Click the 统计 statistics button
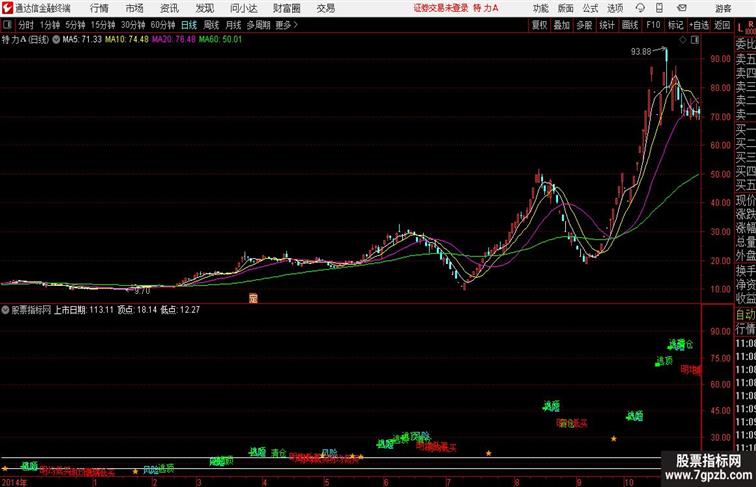This screenshot has height=487, width=756. [x=607, y=25]
